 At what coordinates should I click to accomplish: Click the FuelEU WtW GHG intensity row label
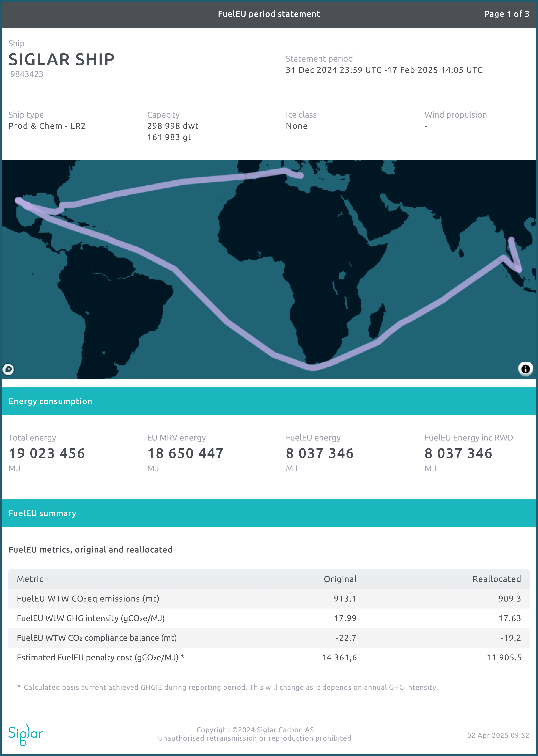tap(91, 618)
